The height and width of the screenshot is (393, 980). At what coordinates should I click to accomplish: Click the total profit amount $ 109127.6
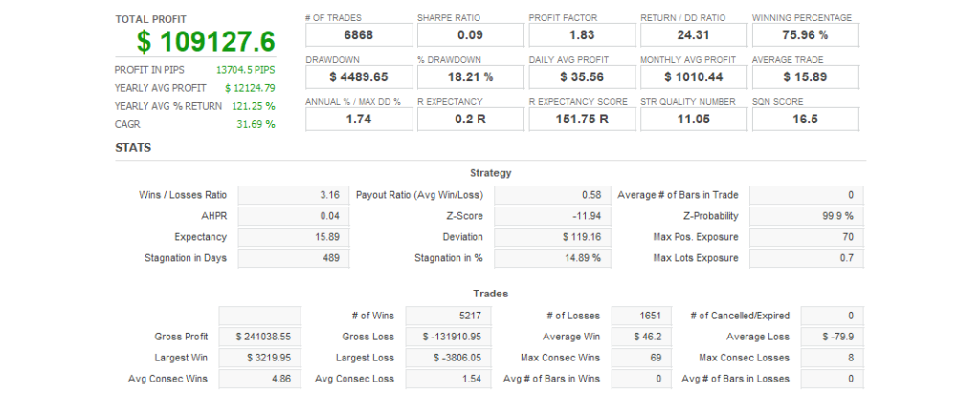click(x=205, y=41)
